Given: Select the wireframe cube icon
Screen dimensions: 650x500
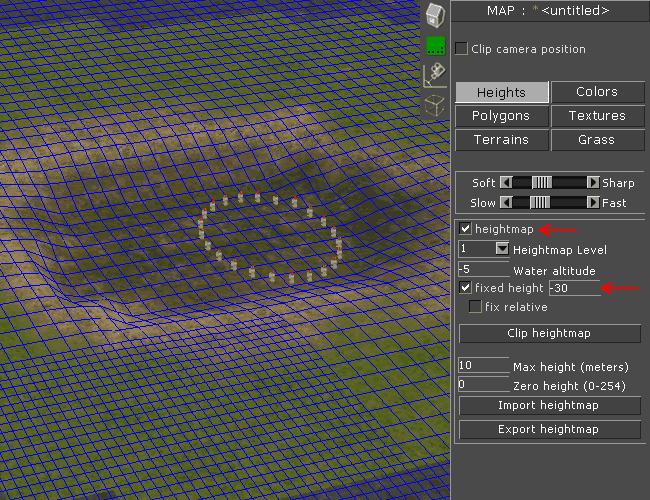Looking at the screenshot, I should [435, 105].
